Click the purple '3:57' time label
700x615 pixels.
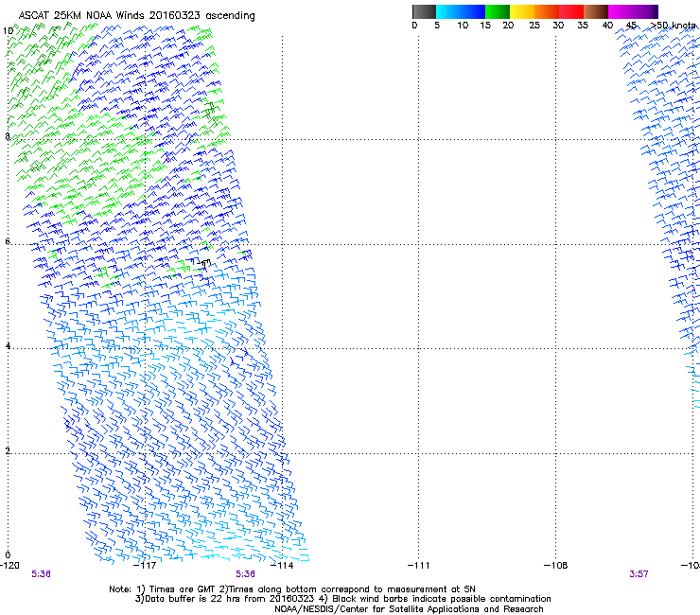[639, 574]
